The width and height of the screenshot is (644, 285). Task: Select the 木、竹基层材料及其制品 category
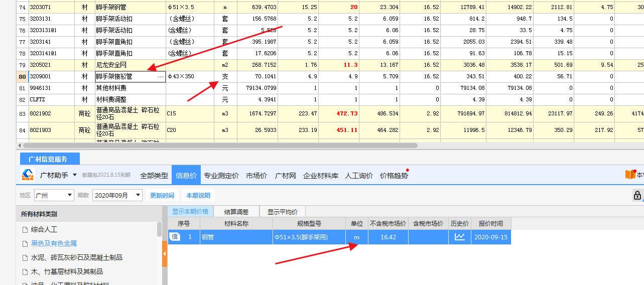67,271
